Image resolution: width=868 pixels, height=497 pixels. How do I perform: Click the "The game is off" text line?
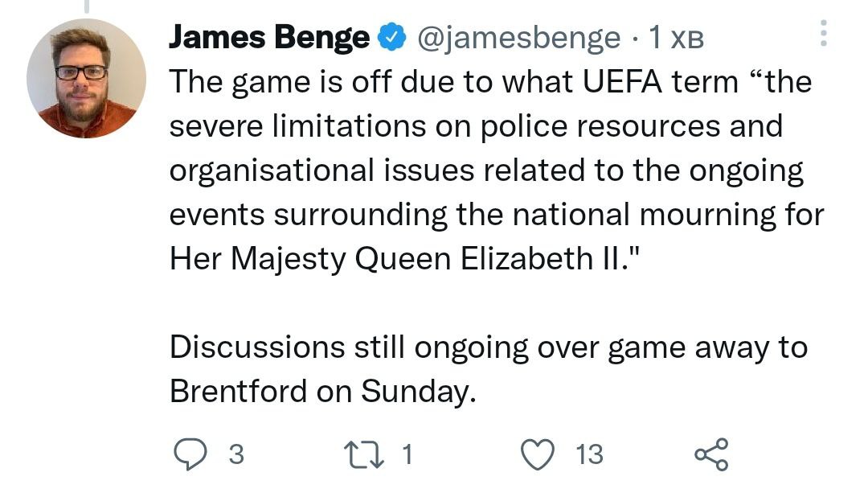coord(490,82)
